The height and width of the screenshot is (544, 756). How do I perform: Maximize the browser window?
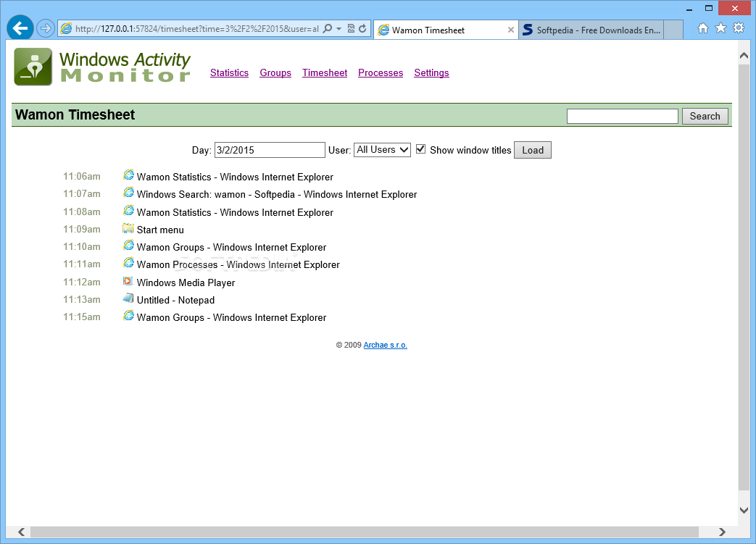(709, 8)
